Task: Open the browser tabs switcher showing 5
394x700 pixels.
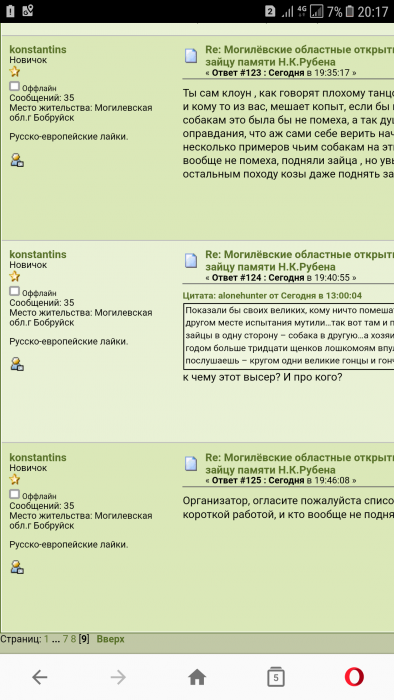Action: [x=276, y=678]
